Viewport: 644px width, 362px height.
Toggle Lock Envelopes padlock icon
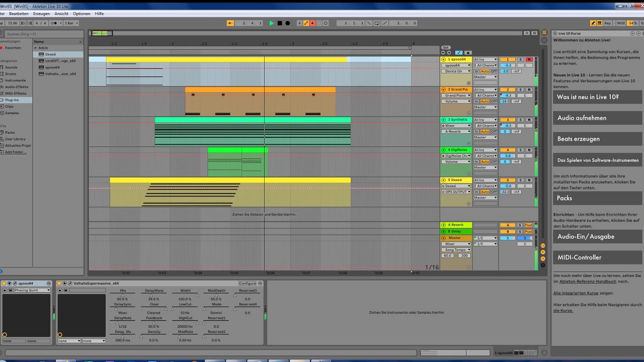pyautogui.click(x=468, y=53)
